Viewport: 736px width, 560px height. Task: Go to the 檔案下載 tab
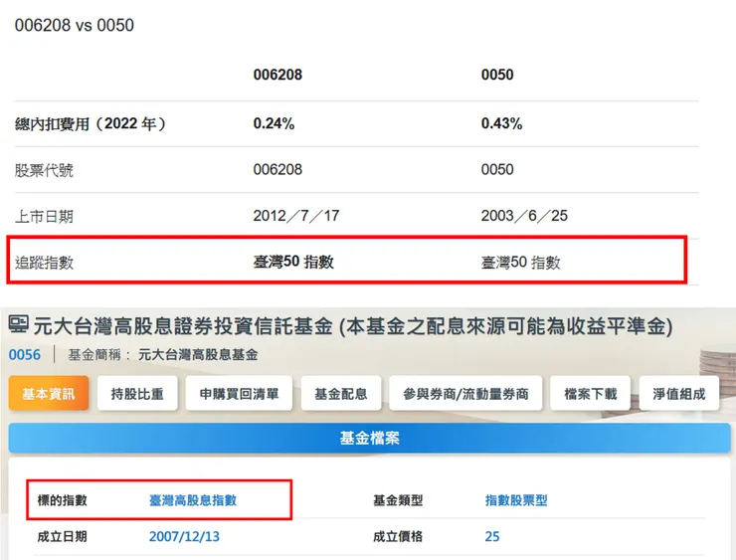click(591, 393)
